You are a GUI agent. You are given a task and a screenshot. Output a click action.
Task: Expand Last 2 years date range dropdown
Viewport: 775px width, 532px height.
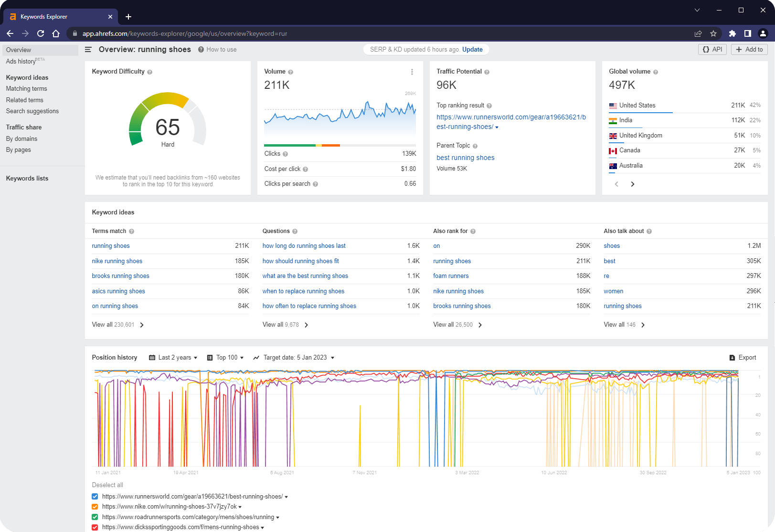(x=173, y=358)
